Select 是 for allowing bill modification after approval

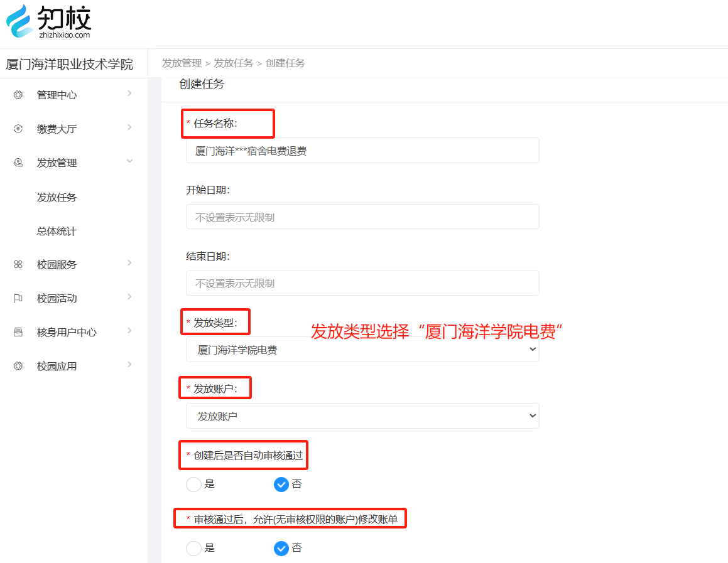194,549
